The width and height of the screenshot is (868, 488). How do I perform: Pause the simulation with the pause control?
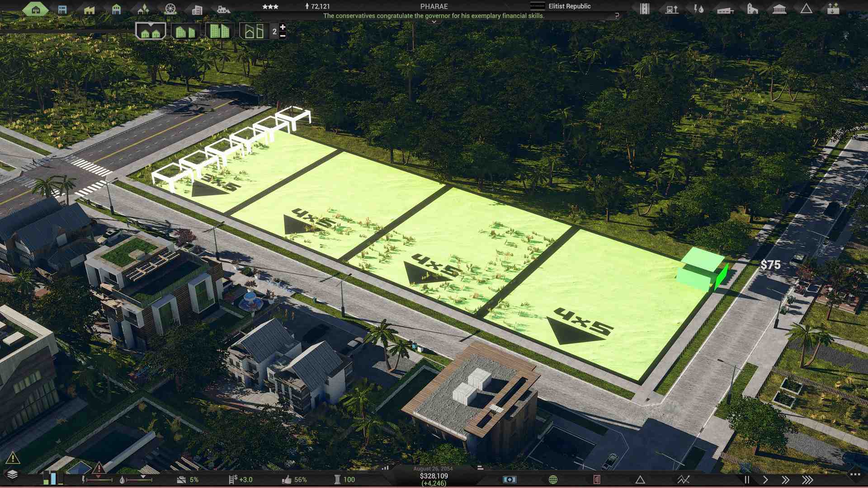(x=747, y=480)
